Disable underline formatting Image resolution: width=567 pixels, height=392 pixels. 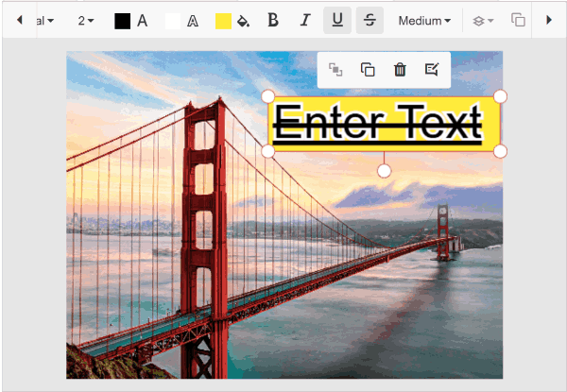[x=336, y=20]
